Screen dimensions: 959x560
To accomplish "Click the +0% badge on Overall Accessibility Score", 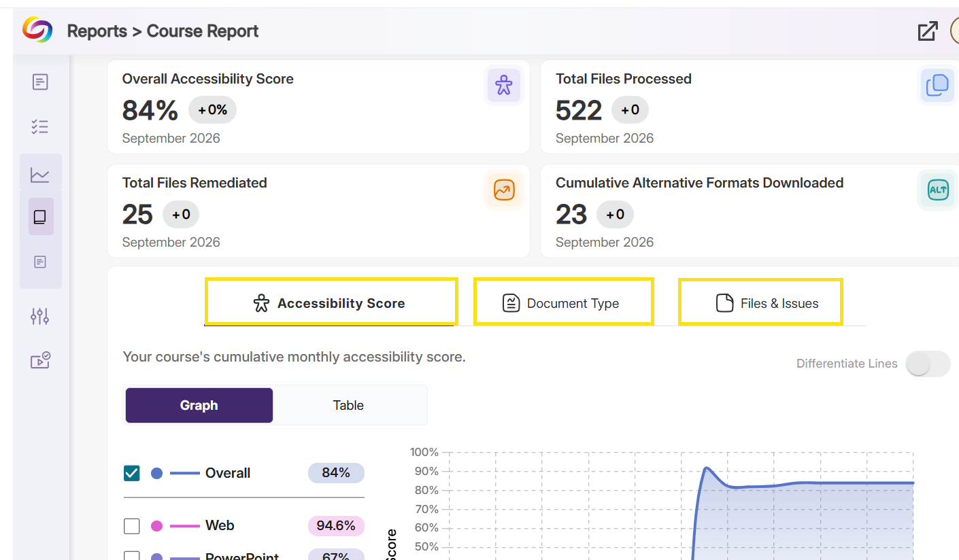I will (212, 109).
